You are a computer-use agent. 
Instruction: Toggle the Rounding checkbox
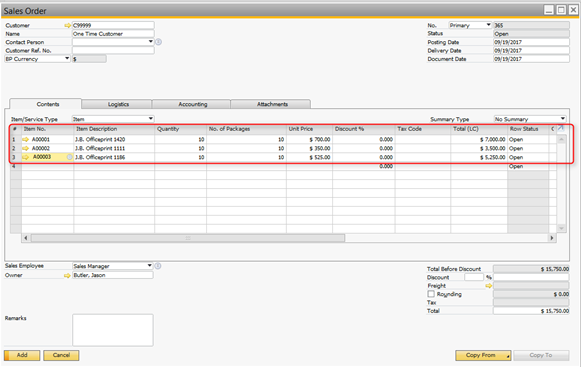coord(431,294)
